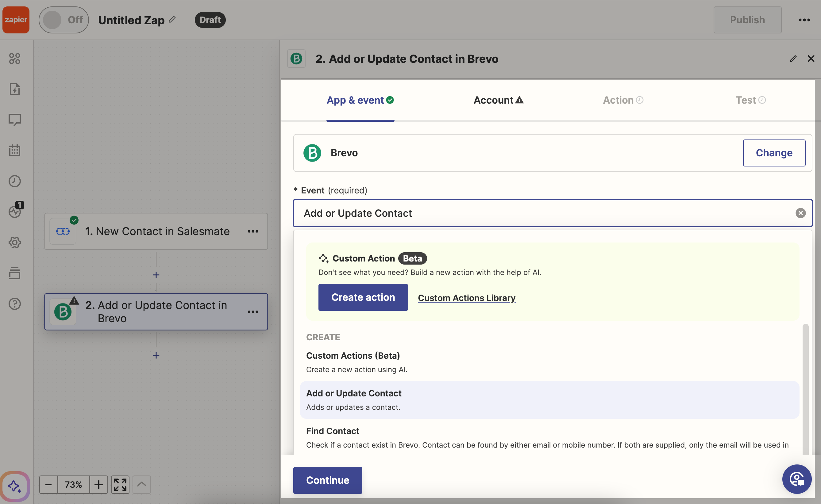The height and width of the screenshot is (504, 821).
Task: Open the history clock icon in sidebar
Action: tap(15, 181)
